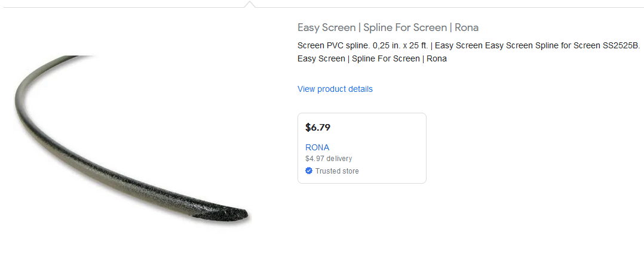
Task: Click the $4.97 delivery text
Action: click(x=328, y=159)
